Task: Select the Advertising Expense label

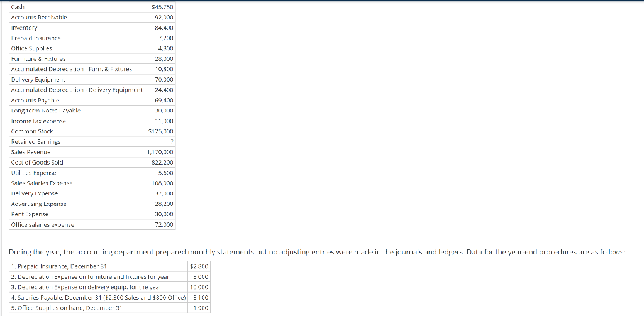Action: point(38,204)
